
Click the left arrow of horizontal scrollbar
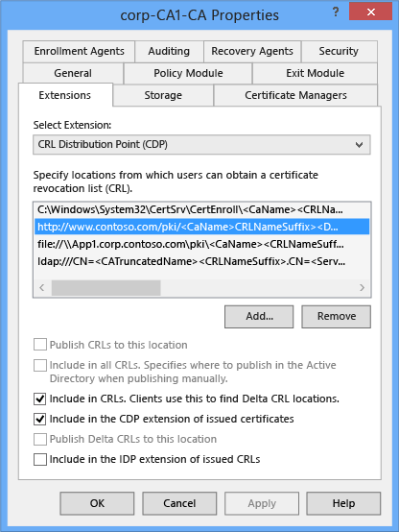(42, 288)
